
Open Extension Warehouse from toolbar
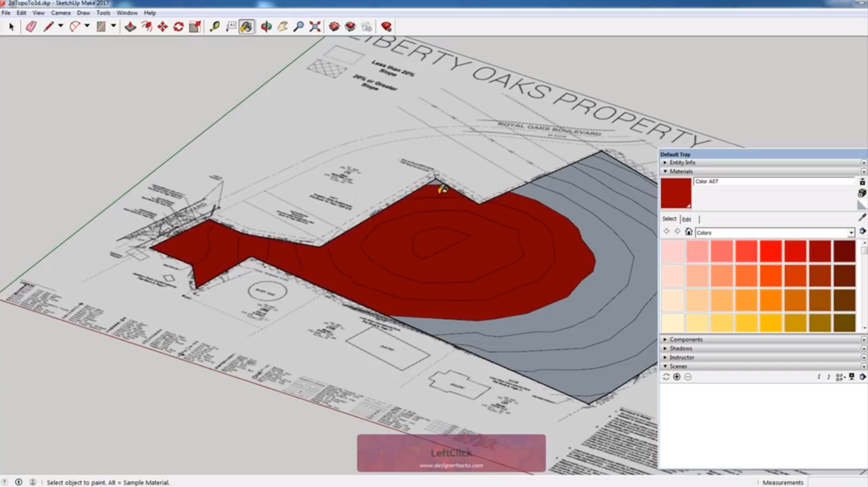click(350, 27)
